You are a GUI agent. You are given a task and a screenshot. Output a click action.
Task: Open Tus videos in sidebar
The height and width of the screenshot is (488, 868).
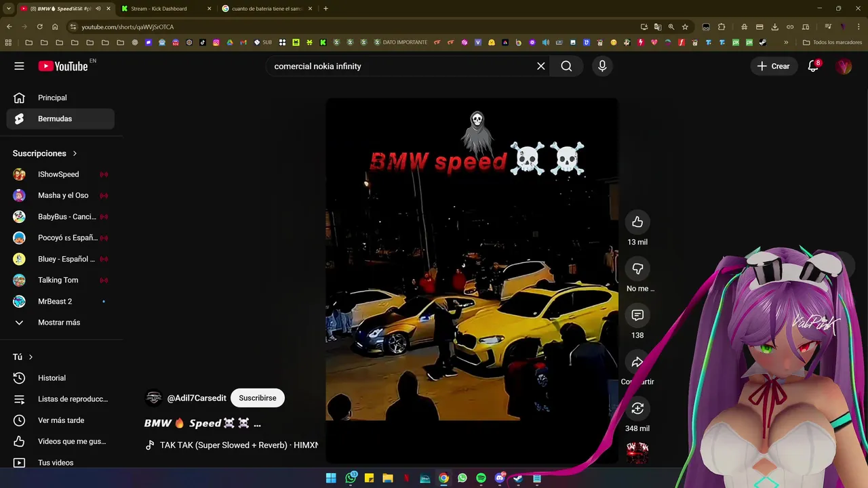coord(60,462)
